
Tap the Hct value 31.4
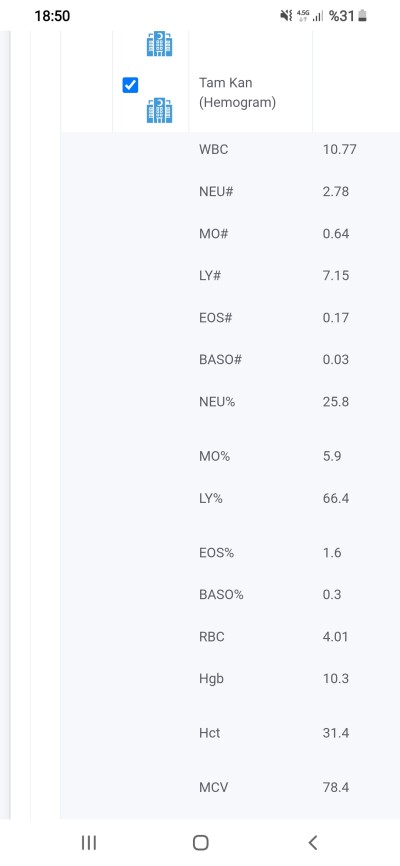(335, 733)
